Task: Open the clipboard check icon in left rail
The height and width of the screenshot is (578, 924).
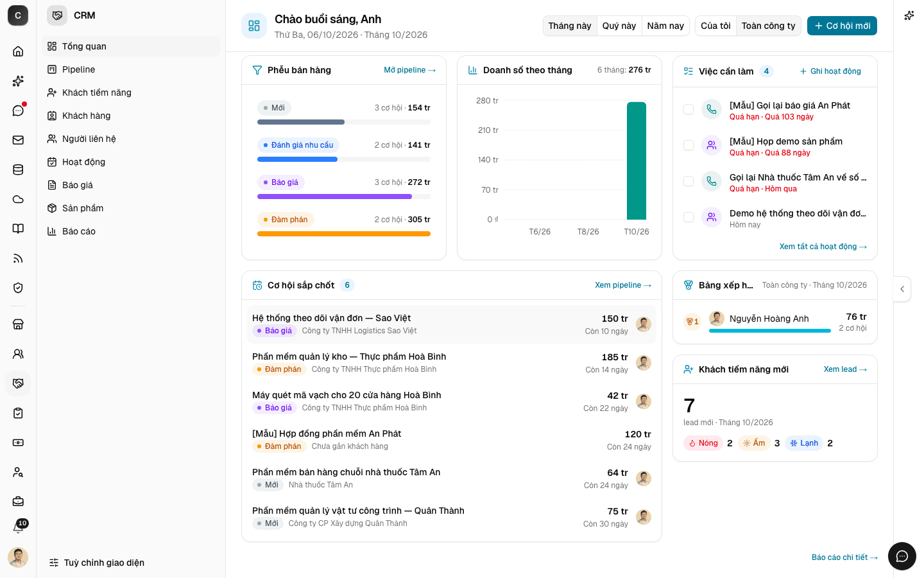Action: pyautogui.click(x=18, y=413)
